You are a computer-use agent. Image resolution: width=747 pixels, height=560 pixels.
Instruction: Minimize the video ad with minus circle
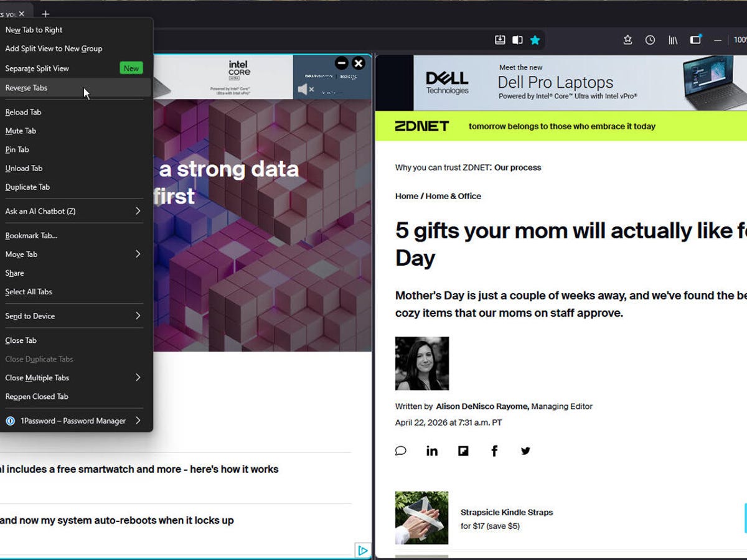(x=341, y=63)
